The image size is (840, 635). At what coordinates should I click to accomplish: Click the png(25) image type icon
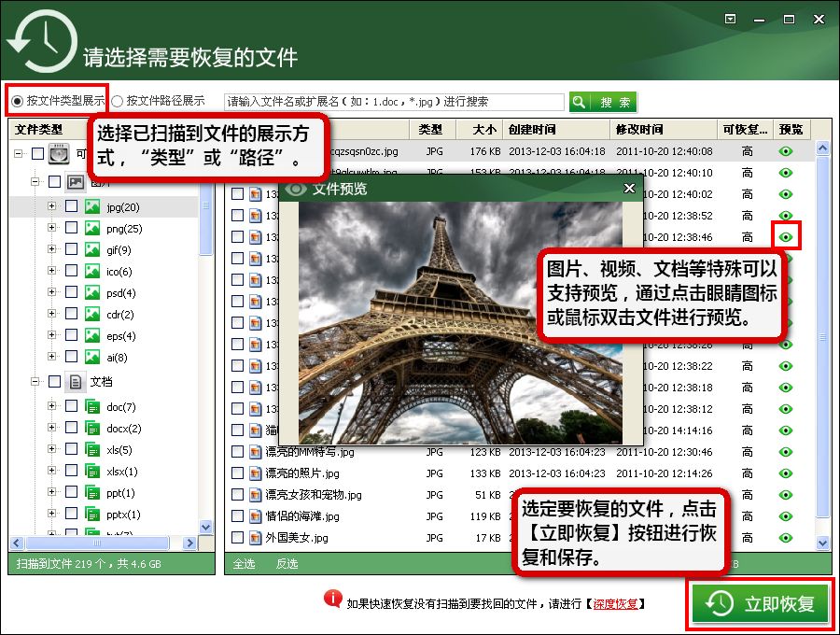tap(92, 228)
